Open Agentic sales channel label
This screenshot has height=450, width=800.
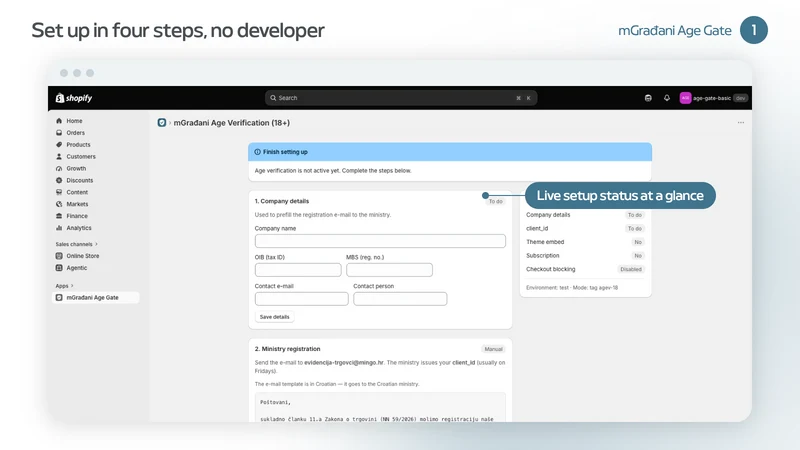(77, 268)
